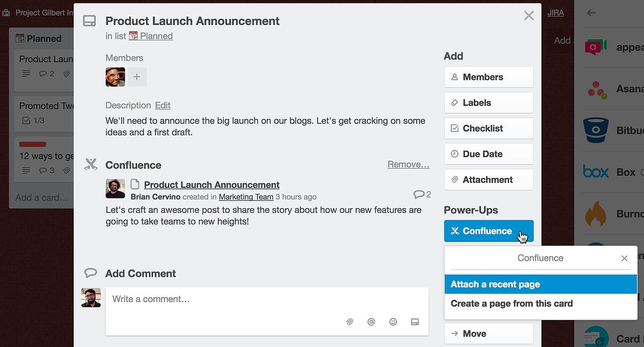Screen dimensions: 644x347
Task: Select Attach a recent page
Action: tap(541, 284)
